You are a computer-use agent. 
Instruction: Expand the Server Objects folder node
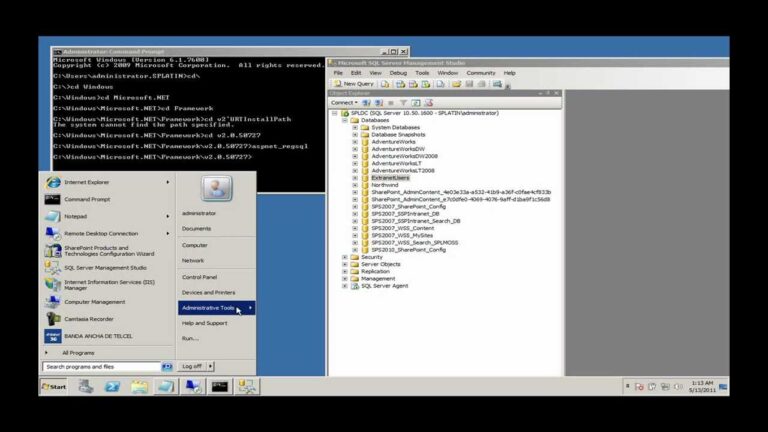click(x=345, y=264)
